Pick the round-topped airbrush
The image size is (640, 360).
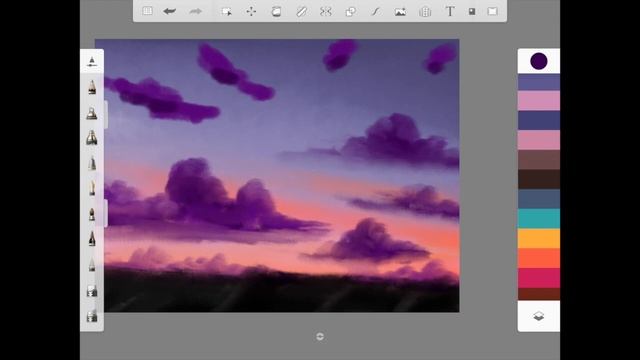[x=92, y=113]
